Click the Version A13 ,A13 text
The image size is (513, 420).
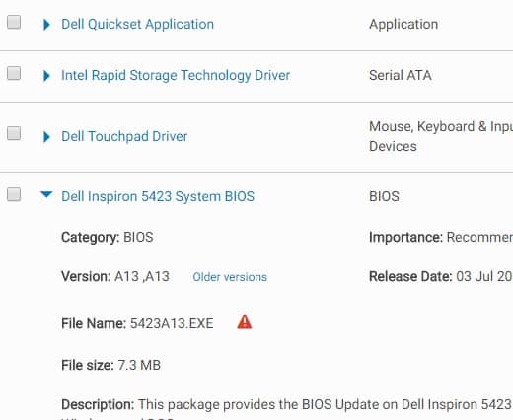[x=115, y=276]
